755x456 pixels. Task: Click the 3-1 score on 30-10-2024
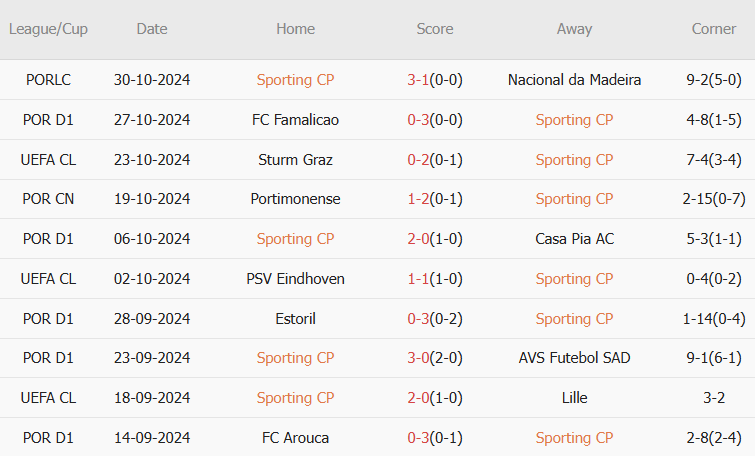[418, 80]
